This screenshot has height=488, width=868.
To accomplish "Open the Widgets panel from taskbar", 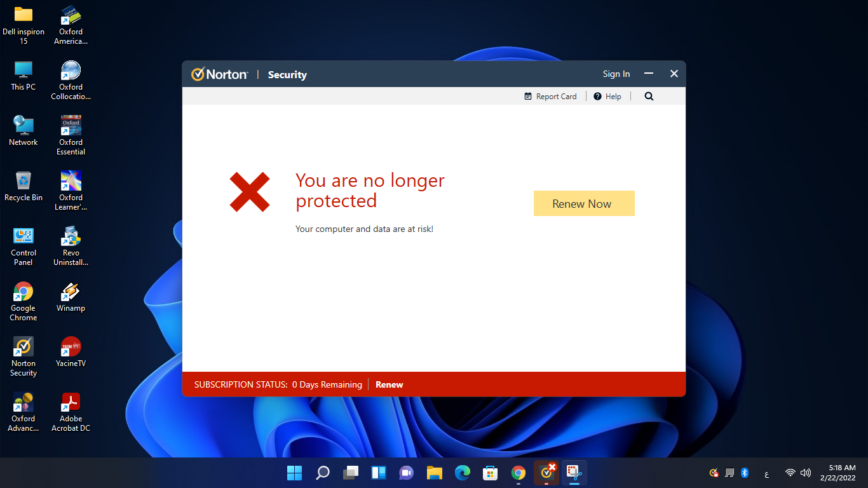I will click(379, 473).
